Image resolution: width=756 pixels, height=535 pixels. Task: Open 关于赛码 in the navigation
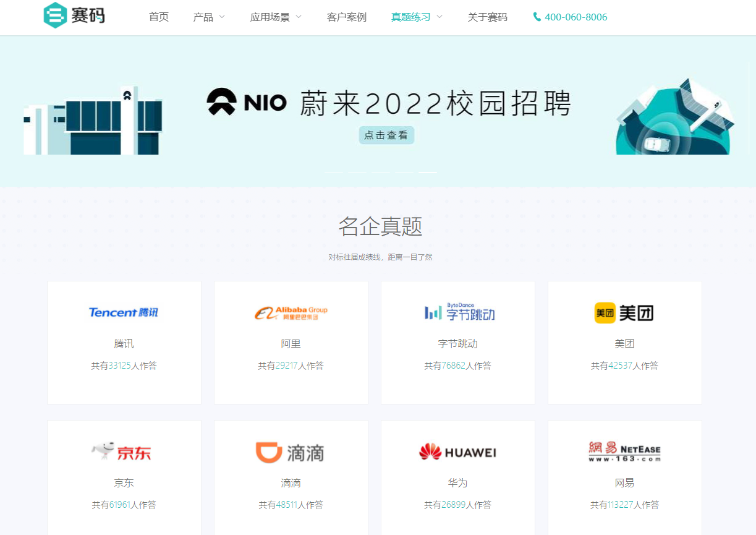click(488, 17)
